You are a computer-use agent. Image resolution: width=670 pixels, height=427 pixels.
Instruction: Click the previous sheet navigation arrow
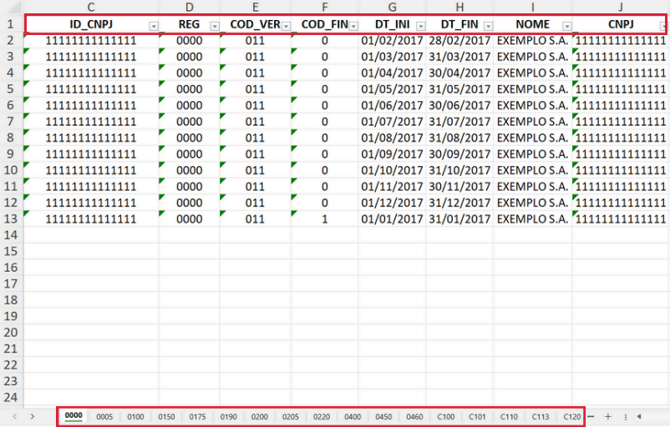pyautogui.click(x=14, y=415)
